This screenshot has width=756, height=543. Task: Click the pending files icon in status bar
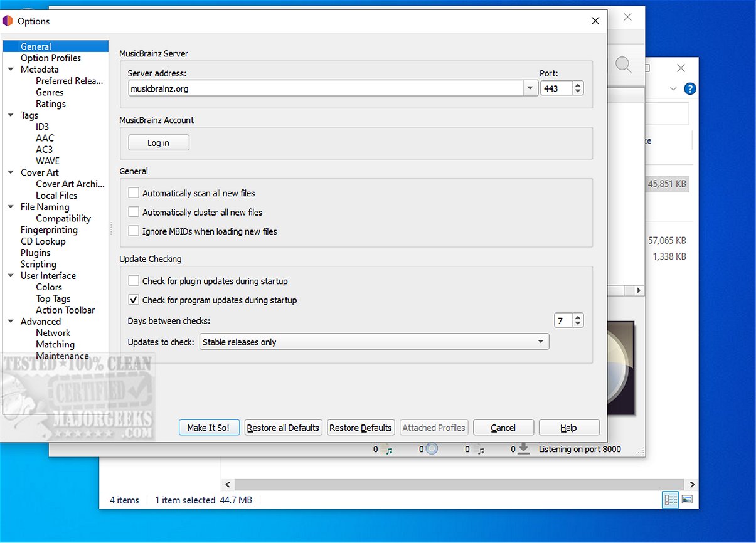[479, 449]
